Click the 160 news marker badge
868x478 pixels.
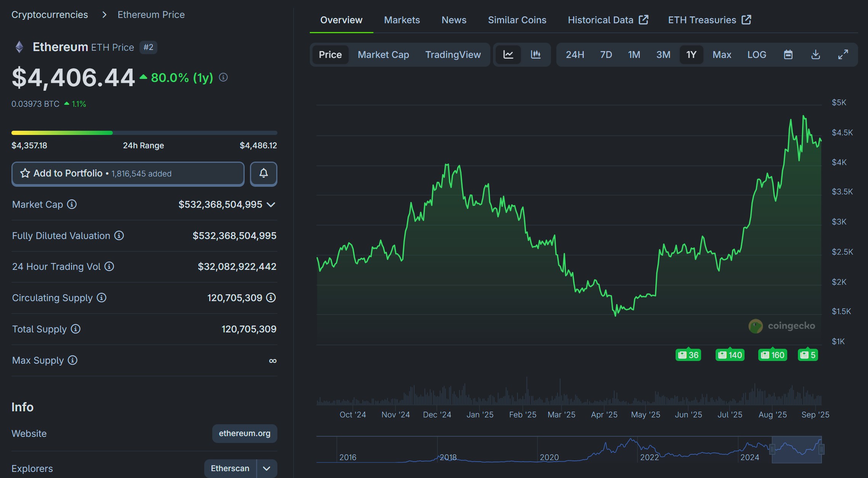[x=772, y=355]
